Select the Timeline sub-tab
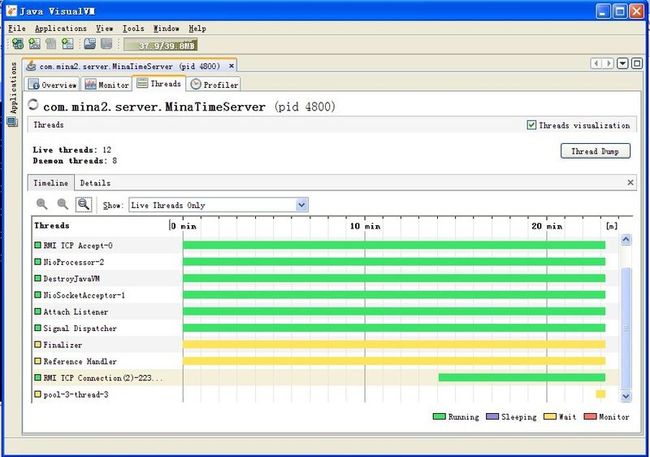 coord(51,183)
